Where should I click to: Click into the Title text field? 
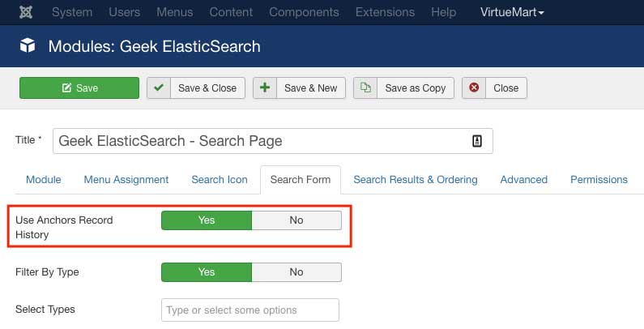point(273,141)
